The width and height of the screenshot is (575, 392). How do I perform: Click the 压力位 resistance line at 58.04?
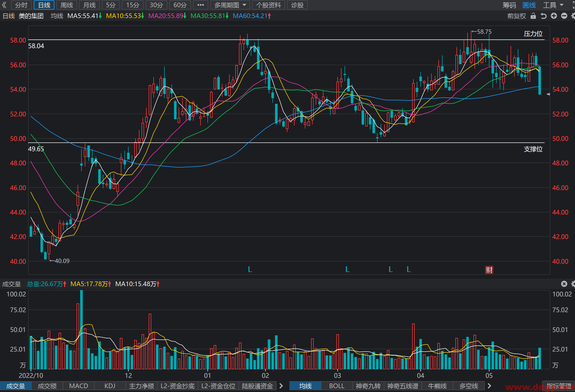click(x=286, y=40)
